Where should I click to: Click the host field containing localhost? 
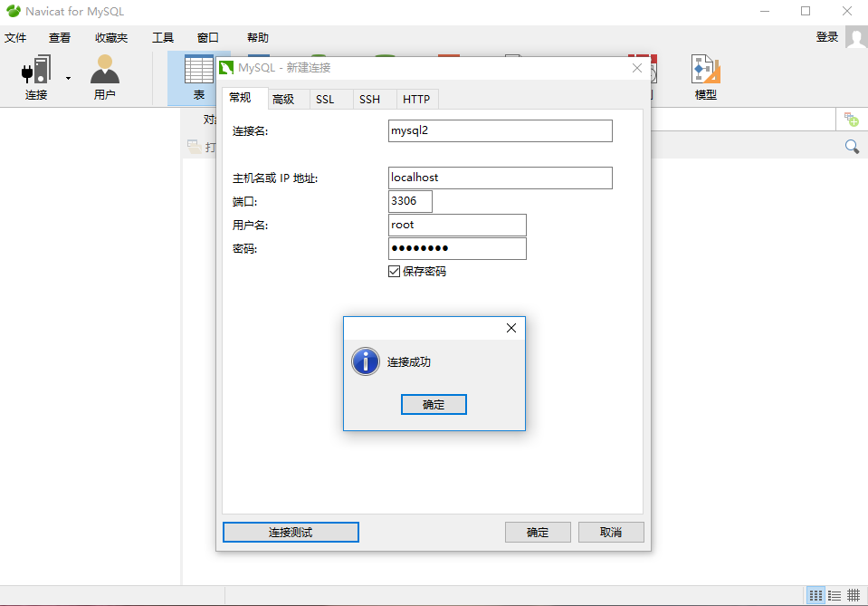point(501,178)
